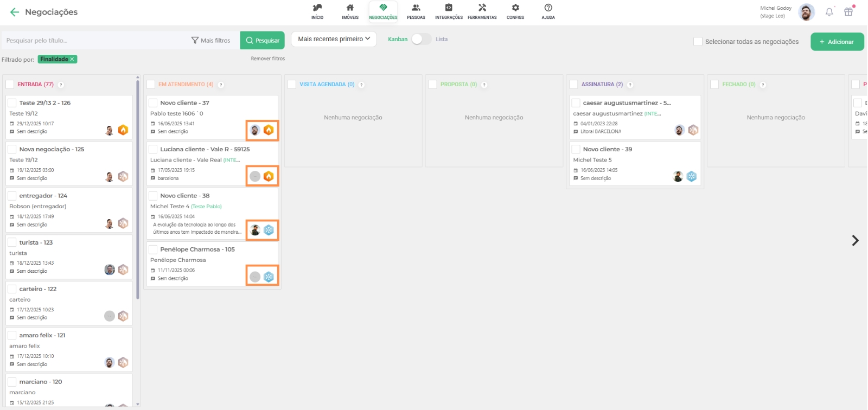This screenshot has height=410, width=868.
Task: Expand Mais filtros options
Action: (x=211, y=41)
